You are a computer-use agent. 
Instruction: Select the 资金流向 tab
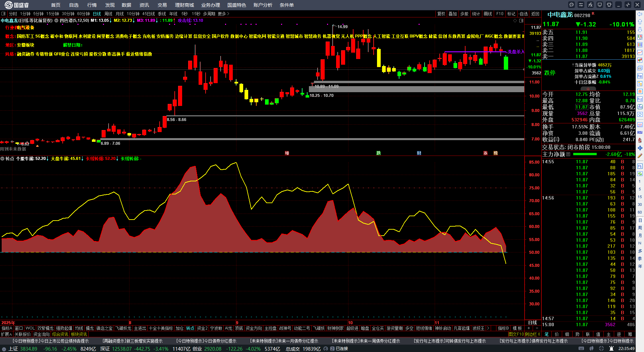(x=41, y=334)
